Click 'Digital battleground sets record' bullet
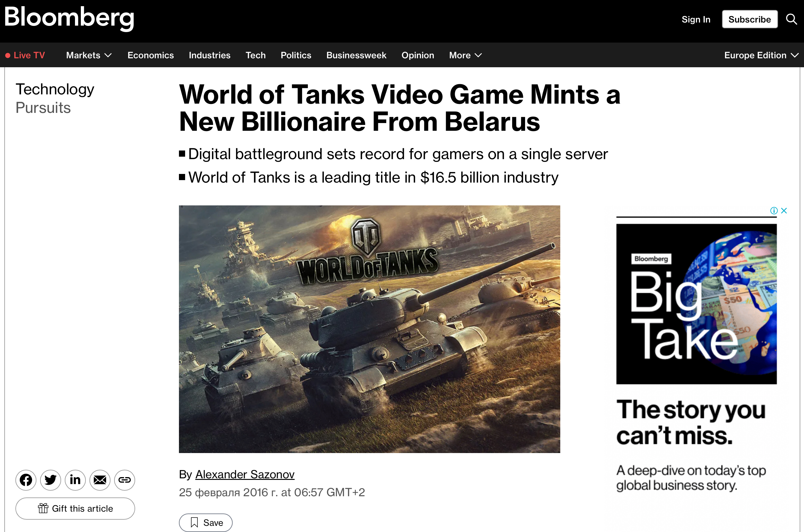 (x=398, y=154)
